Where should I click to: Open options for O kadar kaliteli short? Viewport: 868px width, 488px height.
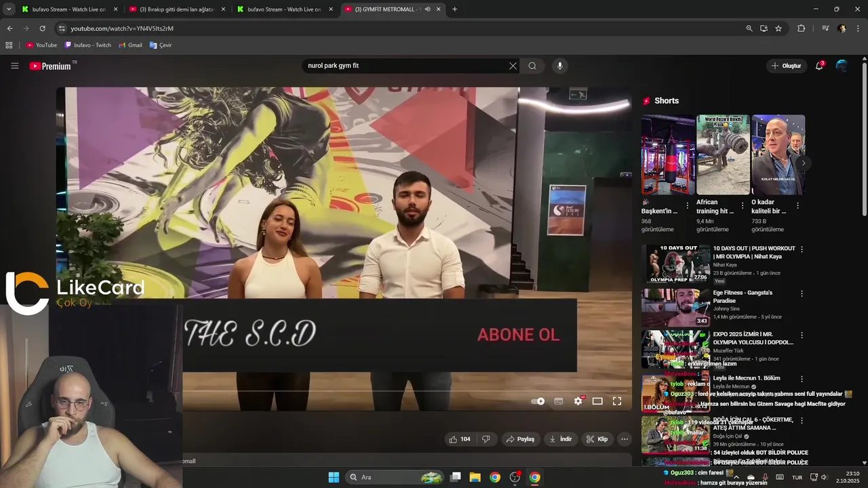pos(797,205)
